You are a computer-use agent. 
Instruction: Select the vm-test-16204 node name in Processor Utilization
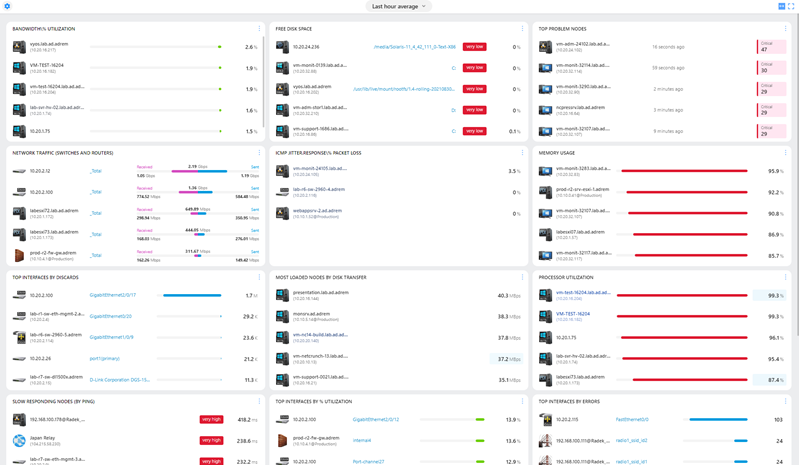[x=583, y=292]
